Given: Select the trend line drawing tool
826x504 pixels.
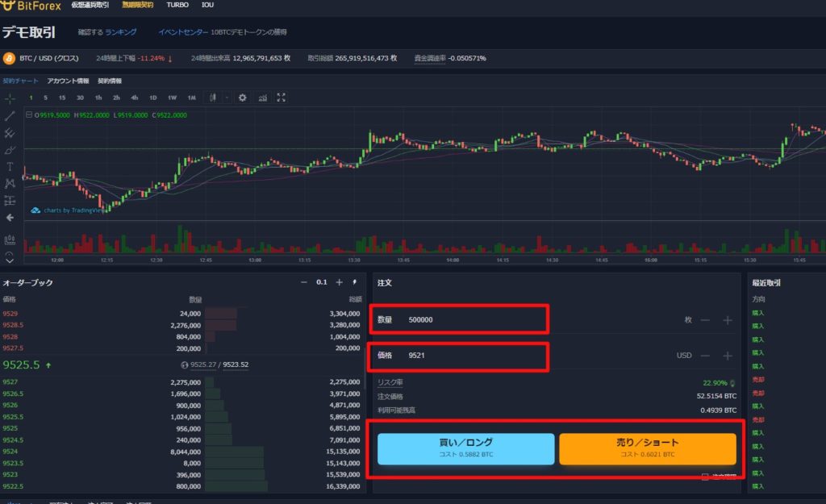Looking at the screenshot, I should (x=10, y=116).
